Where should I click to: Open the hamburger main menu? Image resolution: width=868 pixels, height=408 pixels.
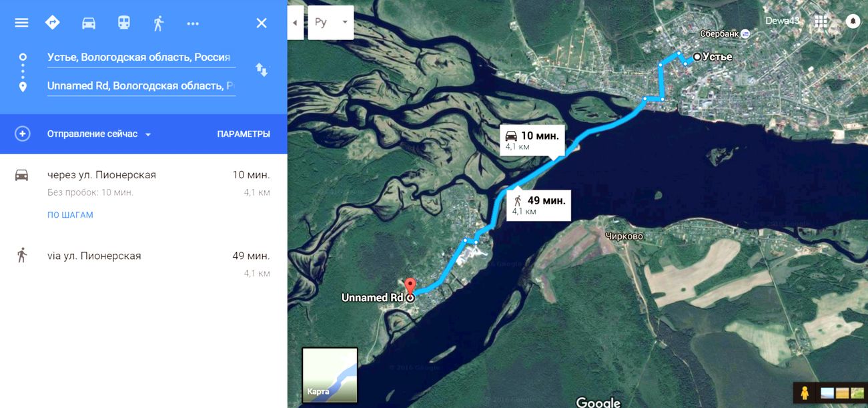[x=21, y=23]
